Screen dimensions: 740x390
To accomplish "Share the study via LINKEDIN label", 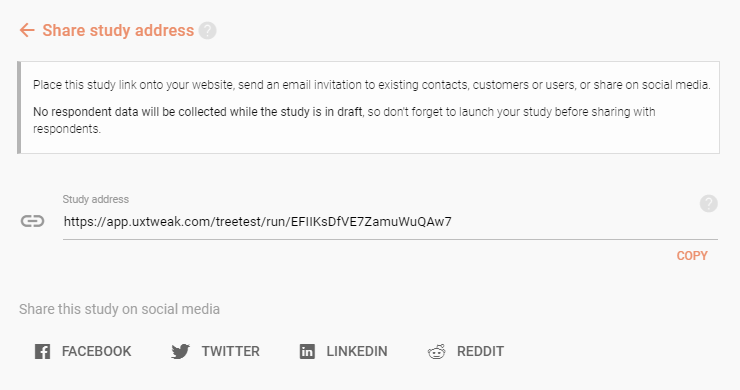I will (357, 351).
